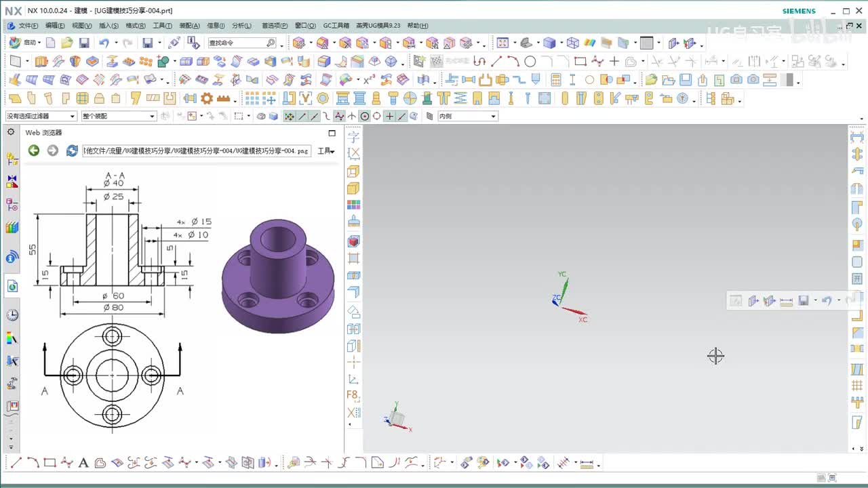
Task: Click the rectangle tool in the bottom toolbar
Action: (x=50, y=463)
